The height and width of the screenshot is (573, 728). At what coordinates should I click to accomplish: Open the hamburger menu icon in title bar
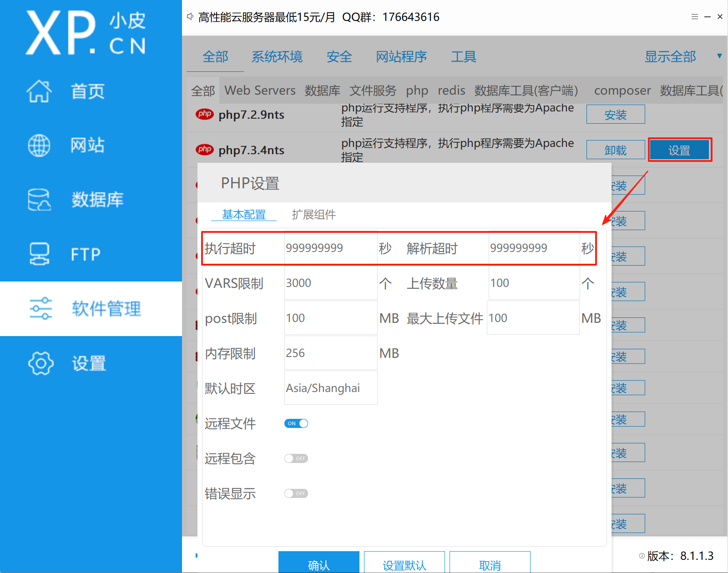coord(694,17)
